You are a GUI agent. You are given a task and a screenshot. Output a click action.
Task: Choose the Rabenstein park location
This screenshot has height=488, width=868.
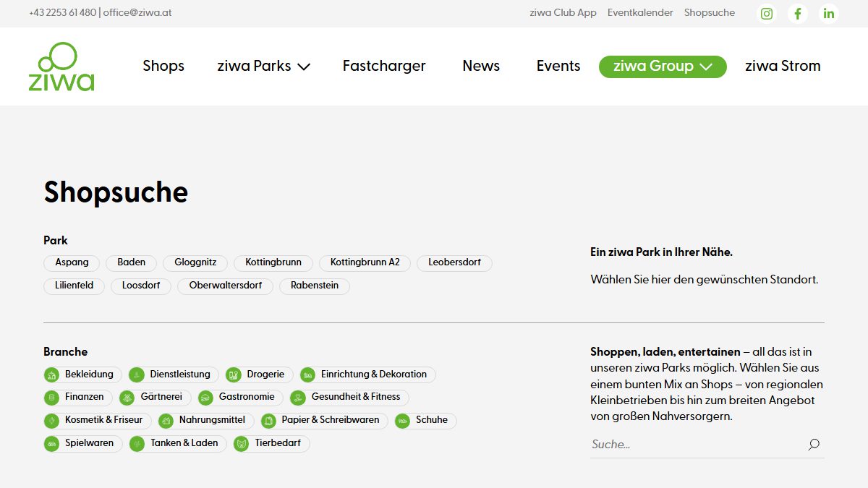click(315, 286)
